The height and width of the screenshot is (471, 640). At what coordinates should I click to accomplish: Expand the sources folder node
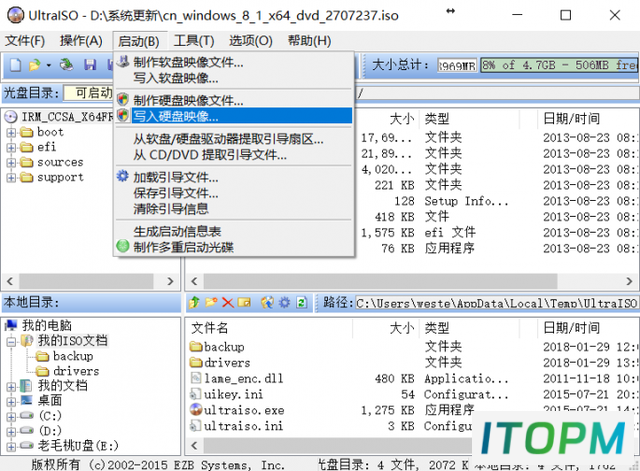[11, 162]
